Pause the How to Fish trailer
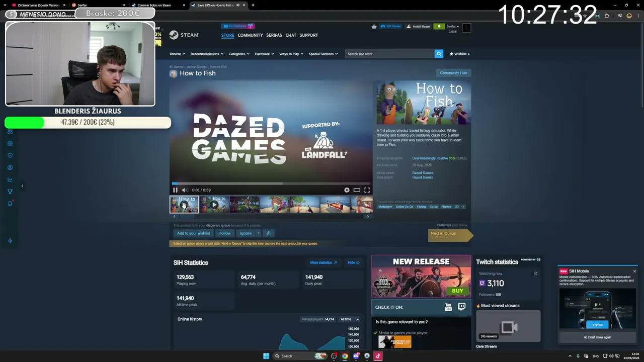The height and width of the screenshot is (362, 644). [x=175, y=190]
